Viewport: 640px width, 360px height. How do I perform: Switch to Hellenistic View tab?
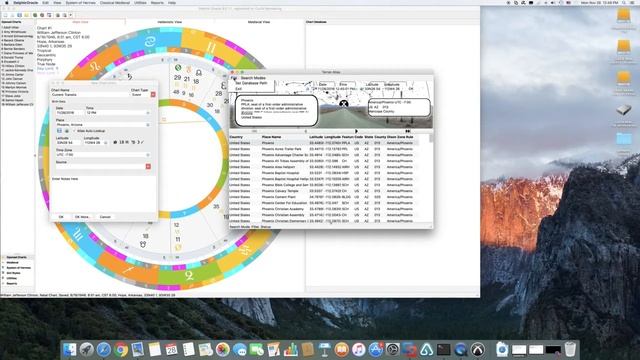170,22
